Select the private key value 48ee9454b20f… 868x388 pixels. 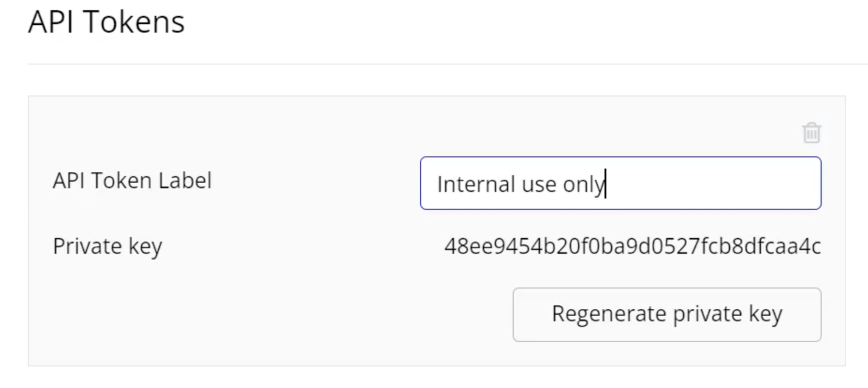point(632,246)
